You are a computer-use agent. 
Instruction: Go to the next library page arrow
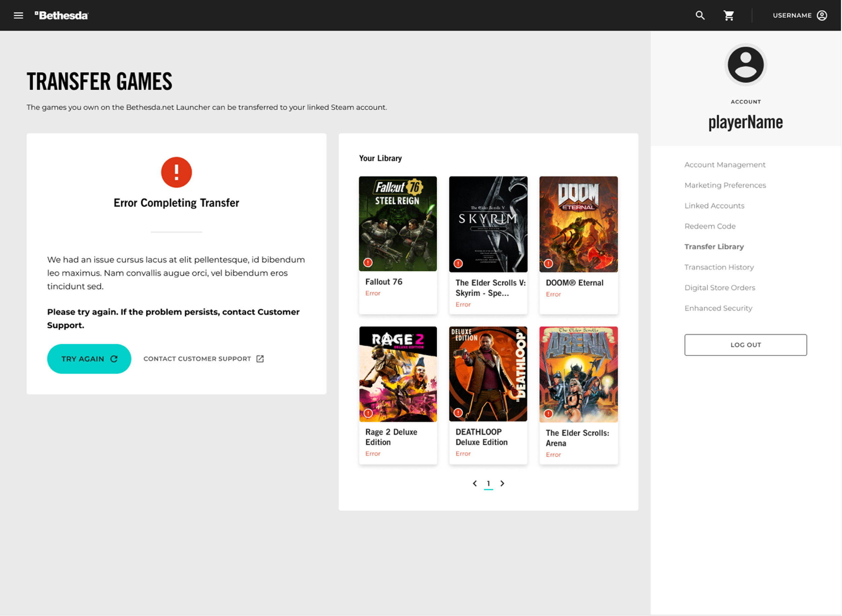coord(502,484)
